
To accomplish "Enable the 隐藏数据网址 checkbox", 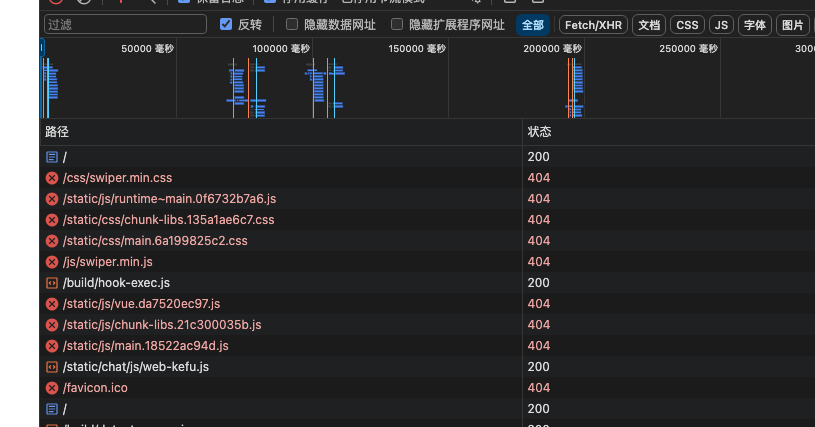I will coord(292,24).
